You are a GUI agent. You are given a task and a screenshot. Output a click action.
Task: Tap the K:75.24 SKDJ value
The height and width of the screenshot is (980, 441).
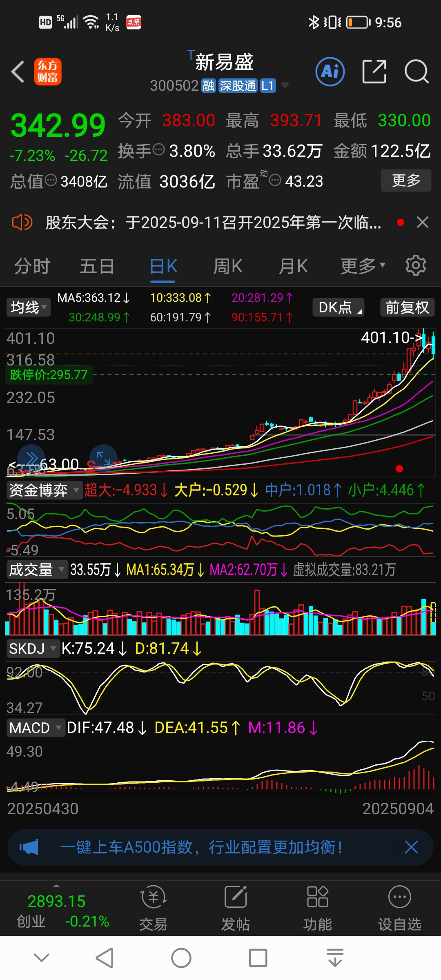[94, 648]
